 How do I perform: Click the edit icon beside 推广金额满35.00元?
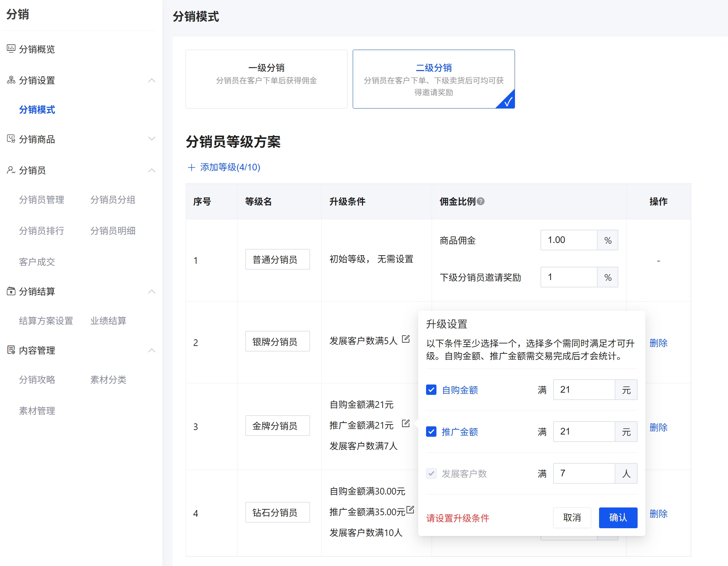[x=410, y=509]
